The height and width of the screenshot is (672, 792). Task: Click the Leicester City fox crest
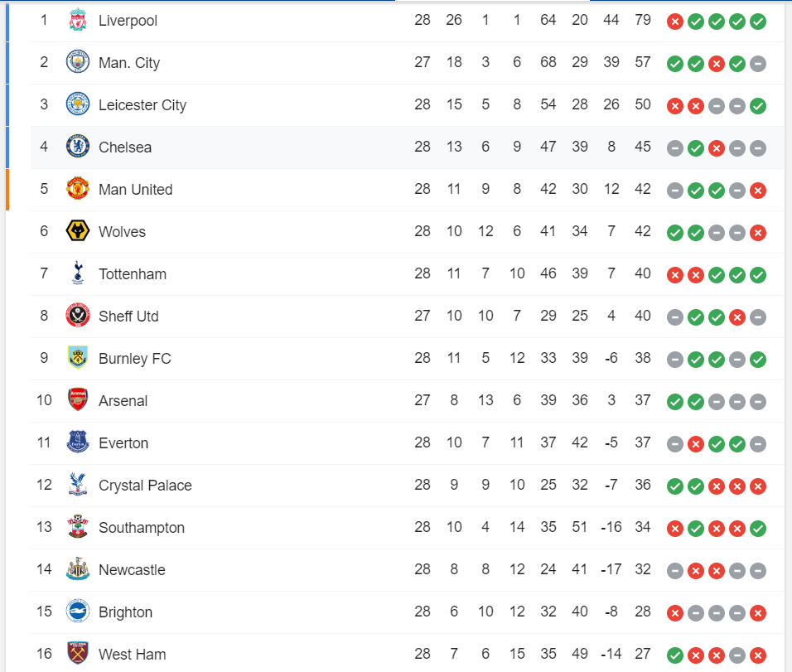click(x=78, y=104)
